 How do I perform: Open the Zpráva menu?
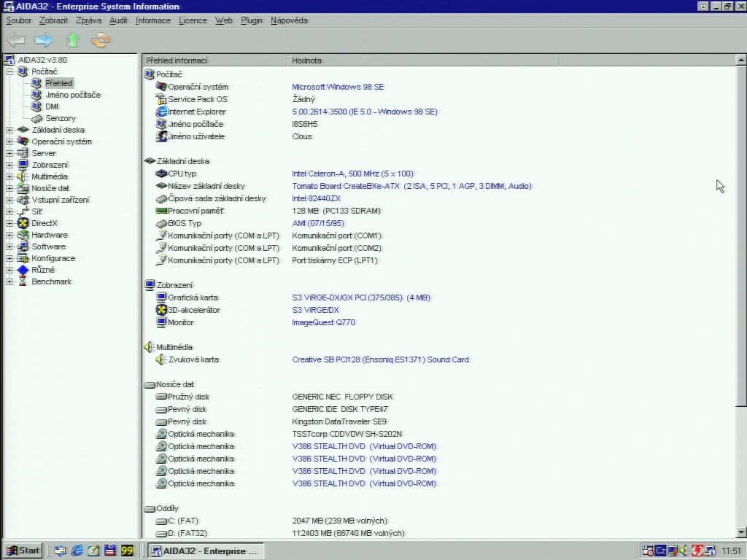pos(88,20)
